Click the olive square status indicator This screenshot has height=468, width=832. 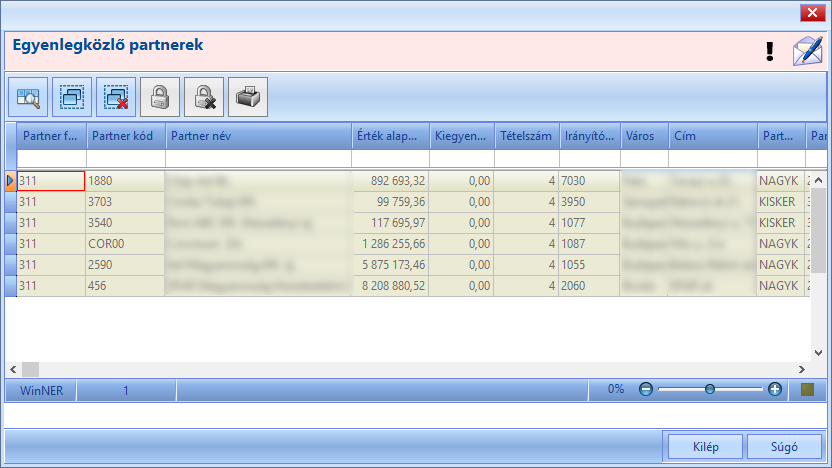pos(808,390)
